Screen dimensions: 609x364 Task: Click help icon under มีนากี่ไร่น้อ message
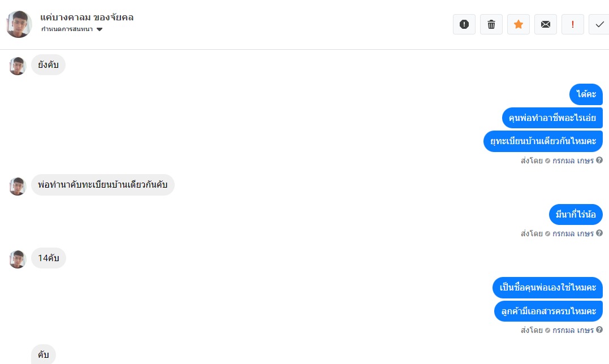pyautogui.click(x=599, y=233)
